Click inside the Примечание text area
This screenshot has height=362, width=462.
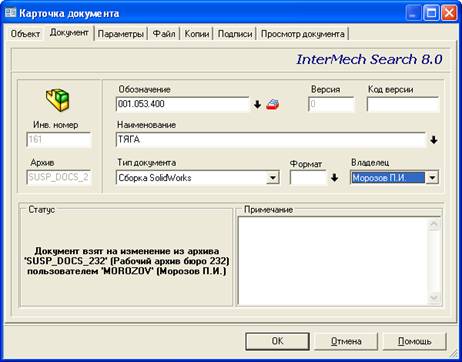(333, 260)
